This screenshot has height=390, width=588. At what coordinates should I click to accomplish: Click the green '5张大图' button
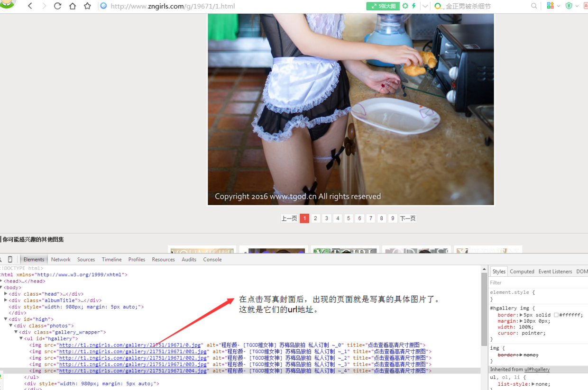(382, 6)
